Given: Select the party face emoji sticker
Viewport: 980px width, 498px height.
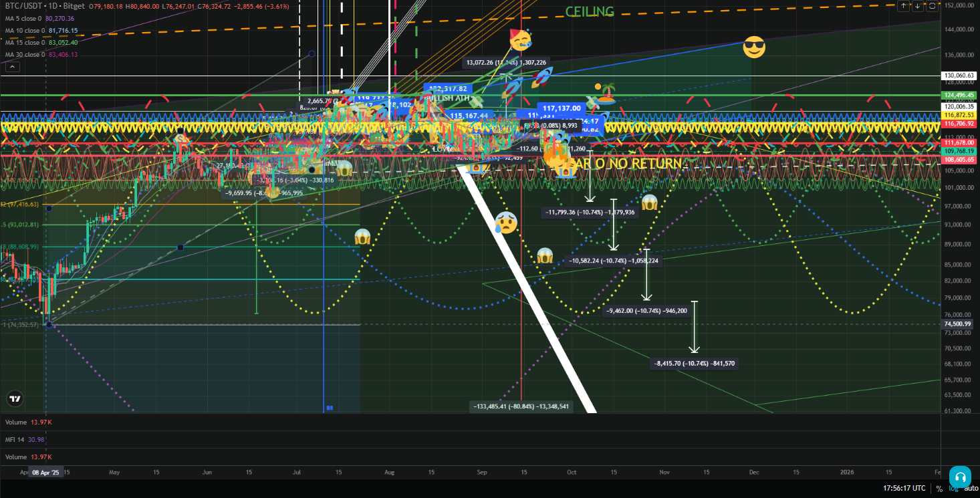Looking at the screenshot, I should [520, 41].
